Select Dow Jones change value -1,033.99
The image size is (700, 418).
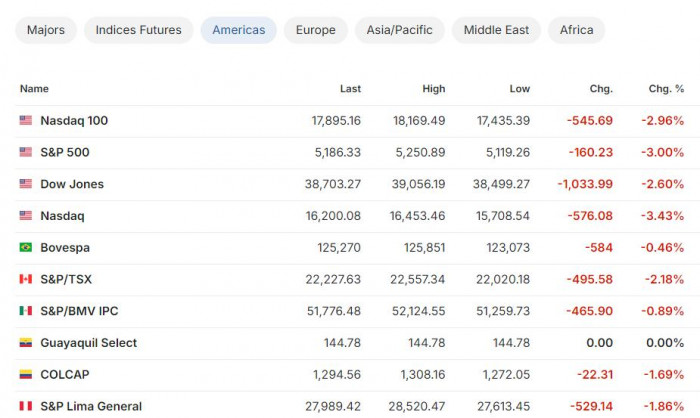click(585, 184)
